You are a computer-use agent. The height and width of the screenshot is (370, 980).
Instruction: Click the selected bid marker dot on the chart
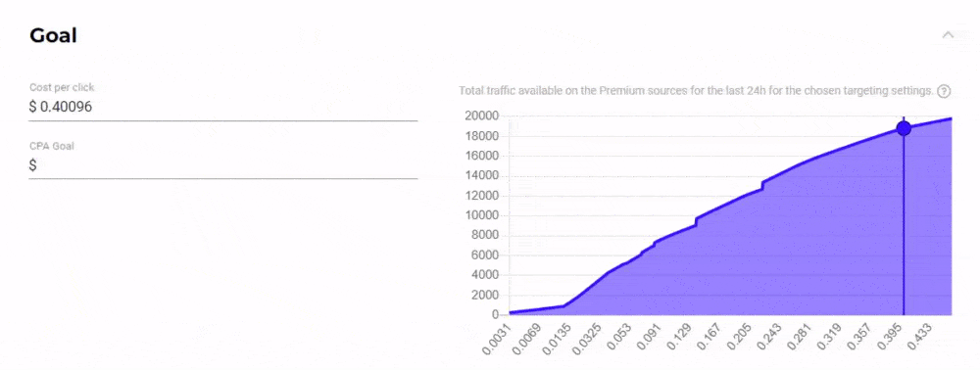pyautogui.click(x=904, y=128)
